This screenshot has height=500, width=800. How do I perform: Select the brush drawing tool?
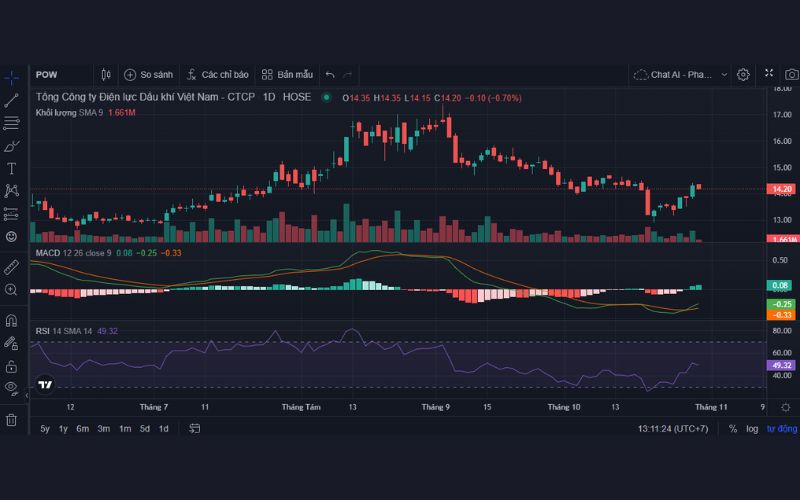click(12, 146)
